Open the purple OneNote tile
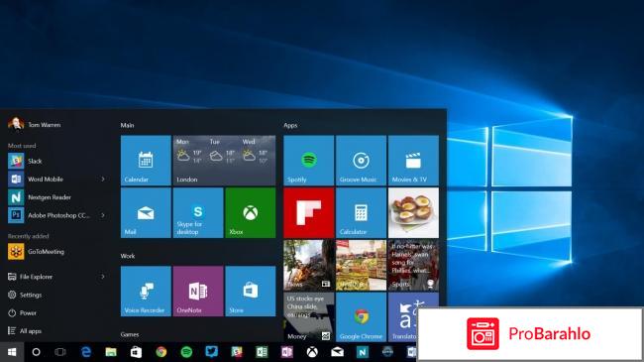The width and height of the screenshot is (644, 362). [198, 292]
